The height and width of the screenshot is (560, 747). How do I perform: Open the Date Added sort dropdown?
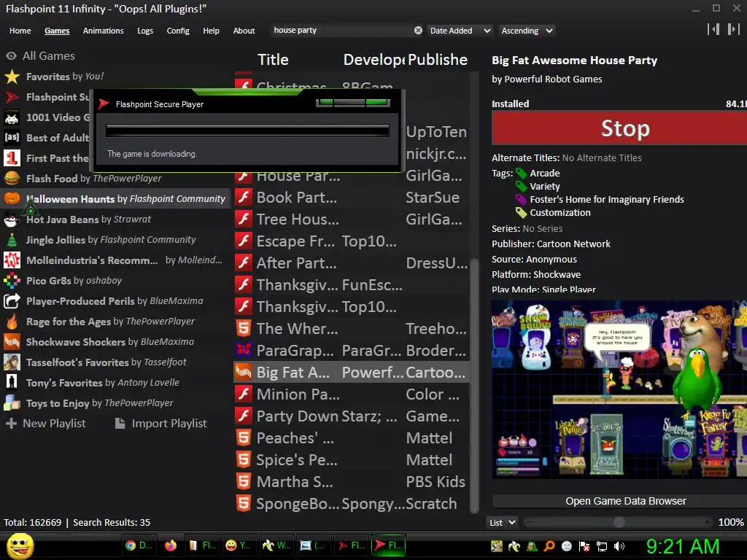(x=460, y=31)
